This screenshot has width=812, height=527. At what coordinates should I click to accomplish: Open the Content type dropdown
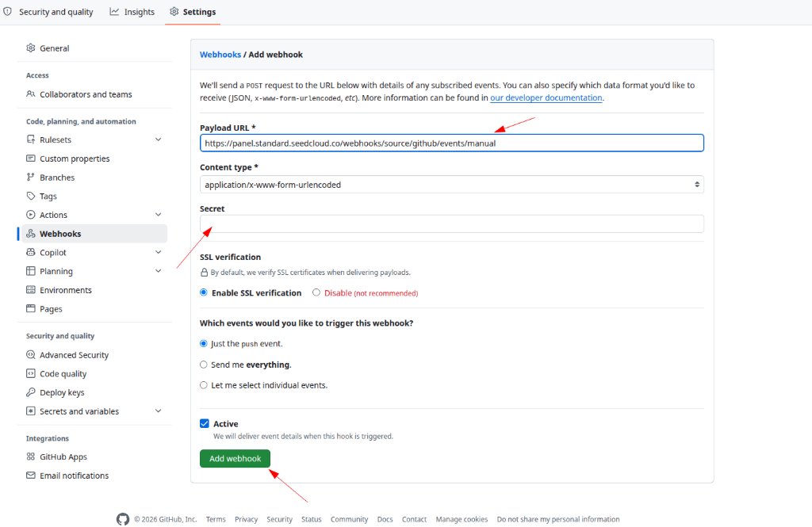click(x=451, y=185)
